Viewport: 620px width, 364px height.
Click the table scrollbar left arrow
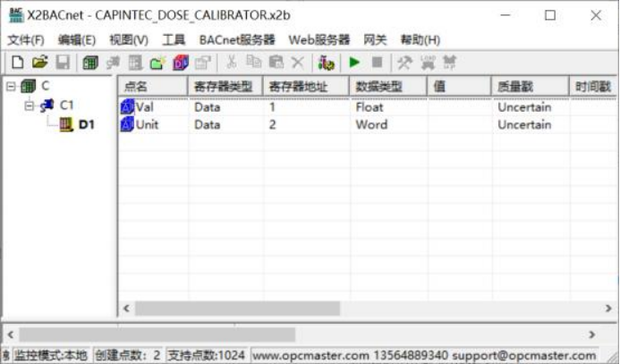point(126,309)
